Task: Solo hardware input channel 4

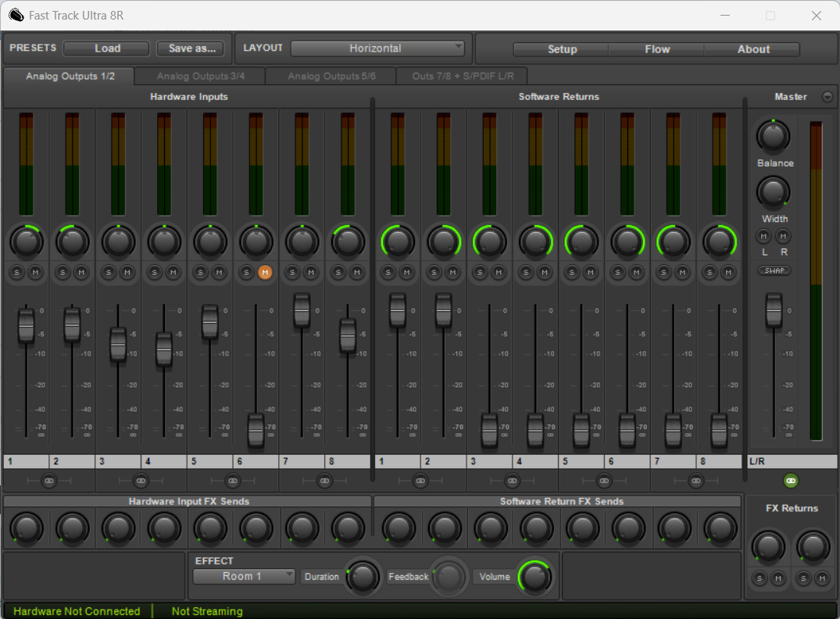Action: point(154,272)
